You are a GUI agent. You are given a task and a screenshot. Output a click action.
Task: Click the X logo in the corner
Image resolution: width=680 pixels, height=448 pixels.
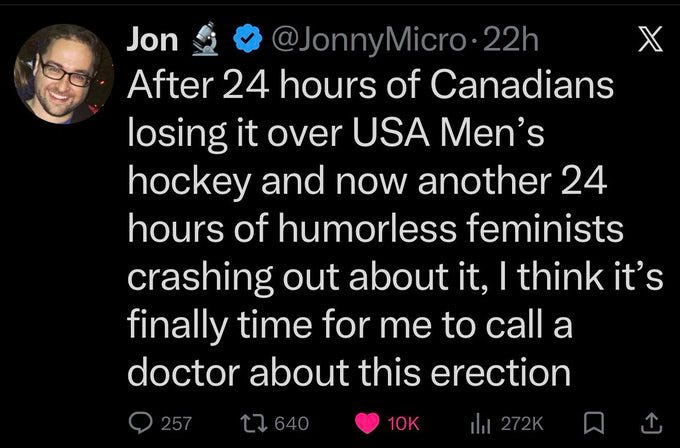(x=651, y=39)
